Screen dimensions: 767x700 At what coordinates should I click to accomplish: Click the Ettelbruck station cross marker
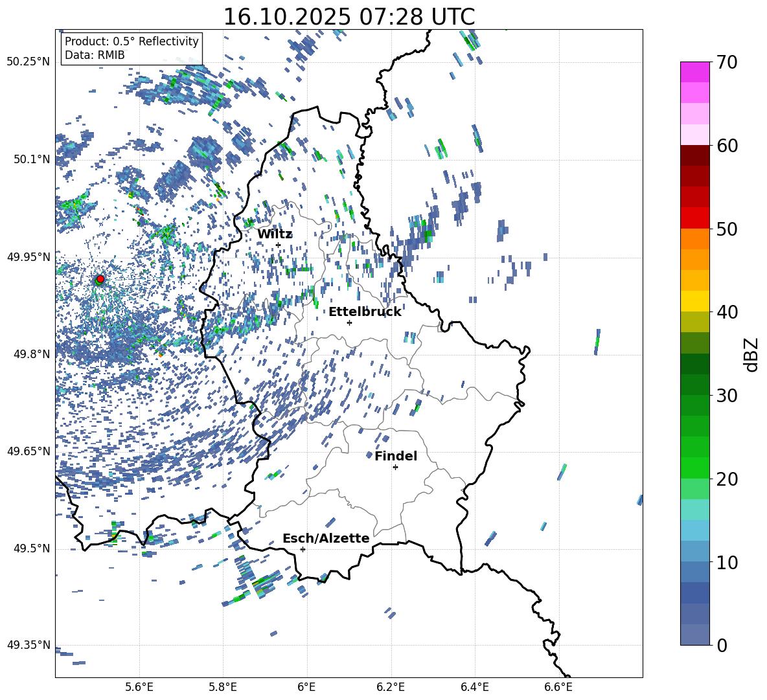(x=349, y=322)
